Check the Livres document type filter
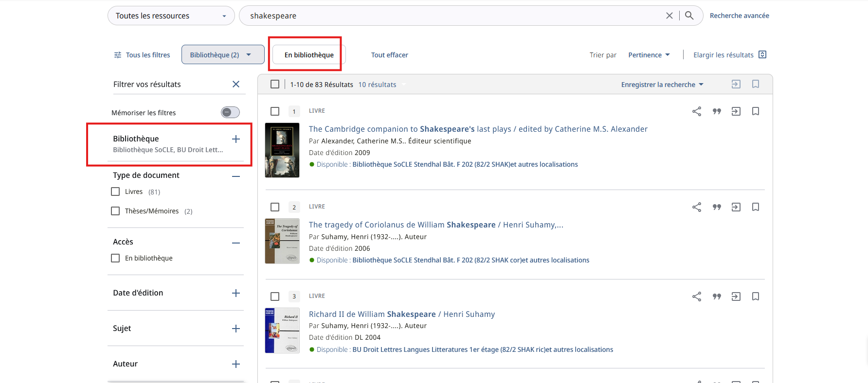The image size is (868, 383). (115, 191)
